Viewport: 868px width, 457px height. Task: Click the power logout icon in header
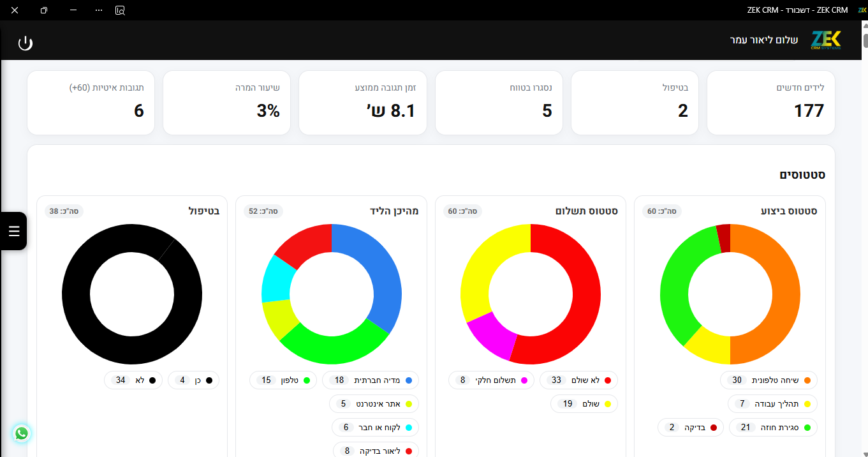point(25,43)
